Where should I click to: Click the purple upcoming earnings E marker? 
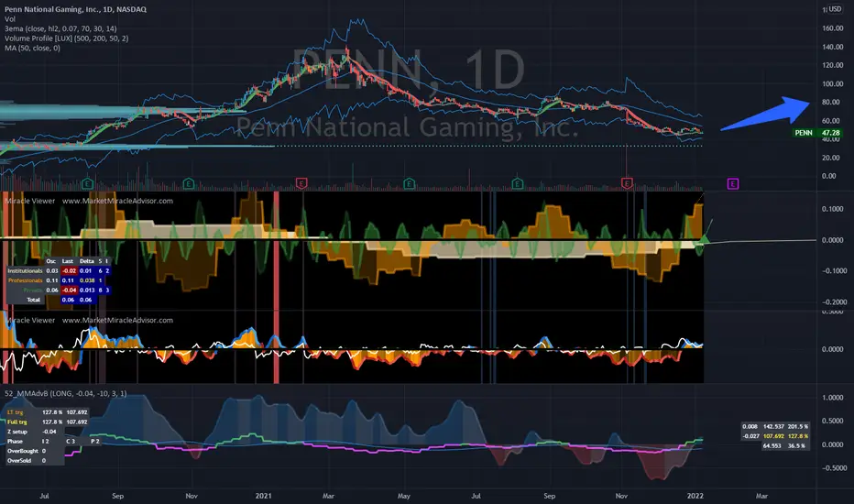pyautogui.click(x=732, y=183)
